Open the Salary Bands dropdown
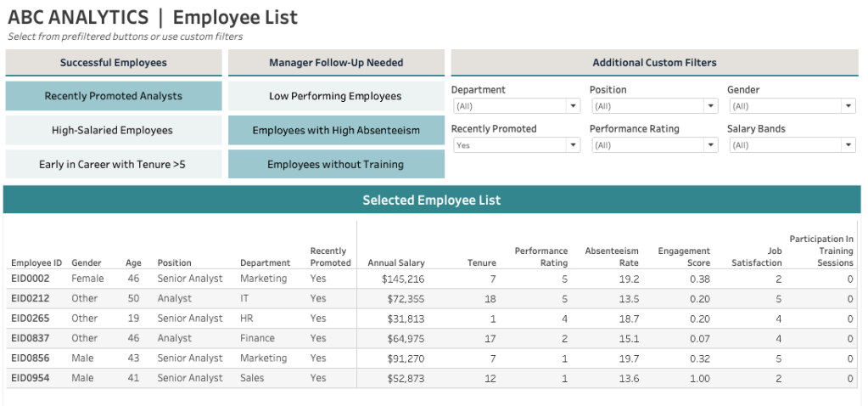This screenshot has width=868, height=406. (791, 145)
